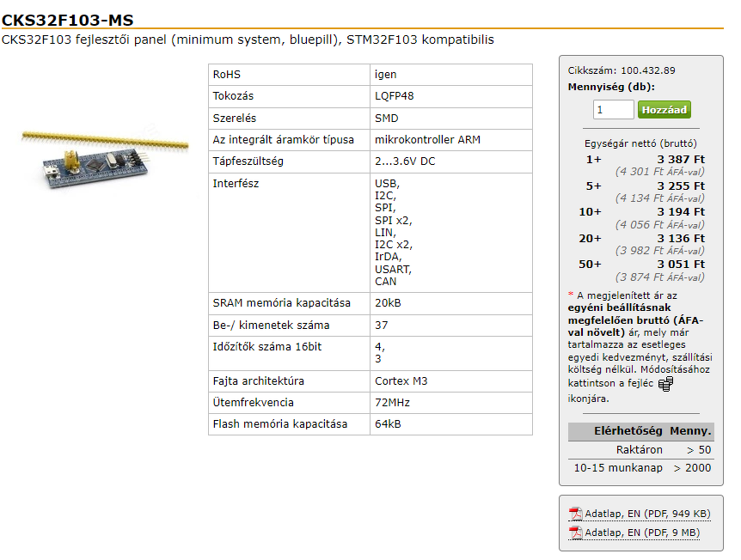The image size is (741, 560).
Task: Click the '10-15 munkanap' availability row
Action: coord(618,468)
